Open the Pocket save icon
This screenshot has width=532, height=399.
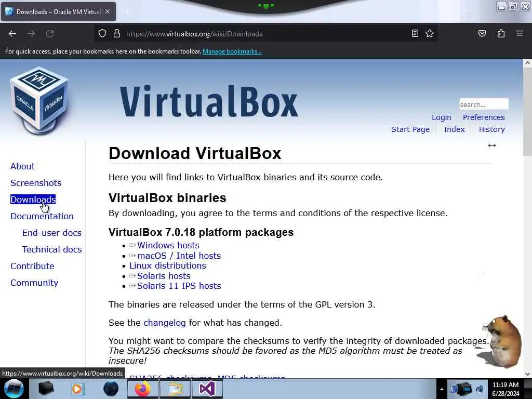pyautogui.click(x=482, y=33)
